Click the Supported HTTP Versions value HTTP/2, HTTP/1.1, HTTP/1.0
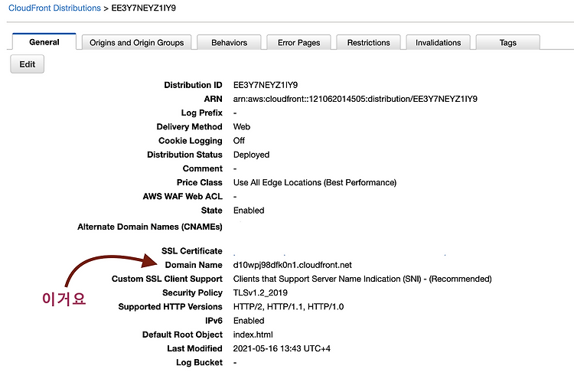The image size is (574, 392). 289,307
